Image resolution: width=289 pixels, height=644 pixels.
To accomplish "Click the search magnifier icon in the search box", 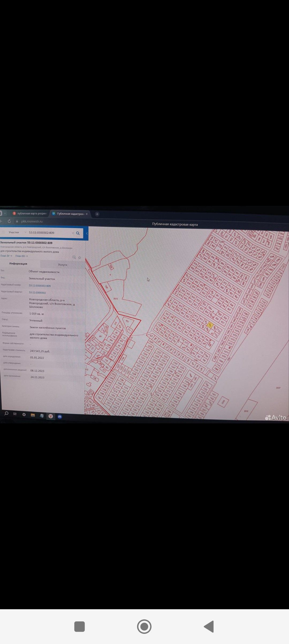I will pos(78,233).
